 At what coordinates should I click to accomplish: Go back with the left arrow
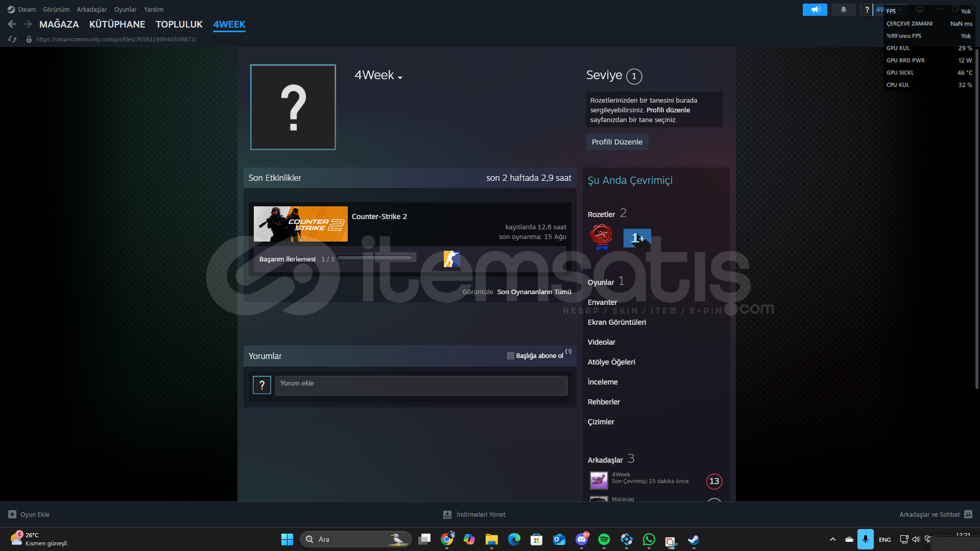click(x=12, y=24)
